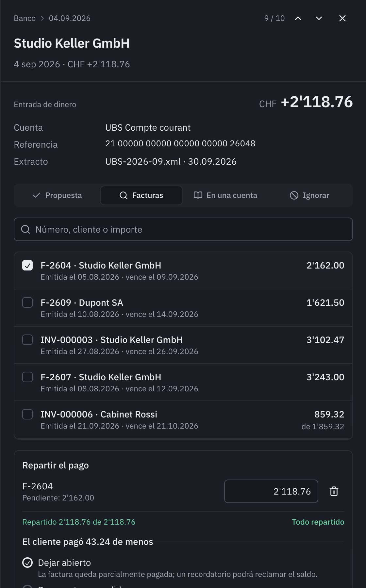Switch to the Propuesta tab
The width and height of the screenshot is (366, 588).
point(58,195)
